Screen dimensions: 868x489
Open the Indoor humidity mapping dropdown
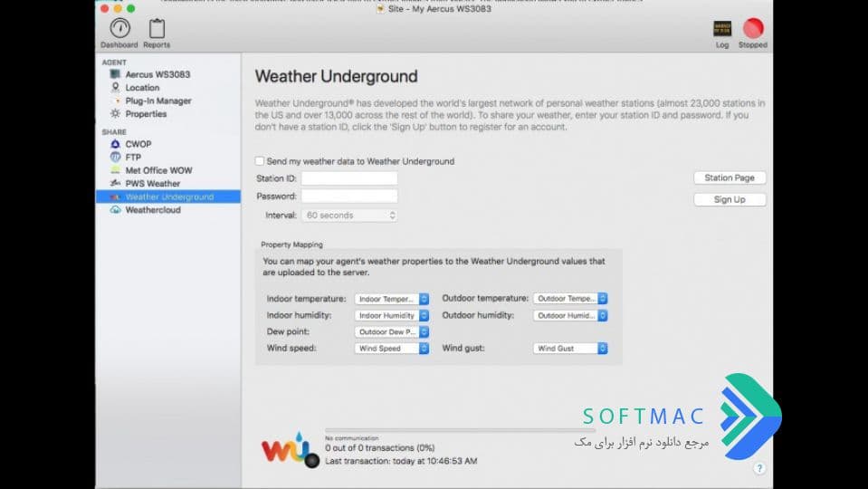tap(392, 316)
